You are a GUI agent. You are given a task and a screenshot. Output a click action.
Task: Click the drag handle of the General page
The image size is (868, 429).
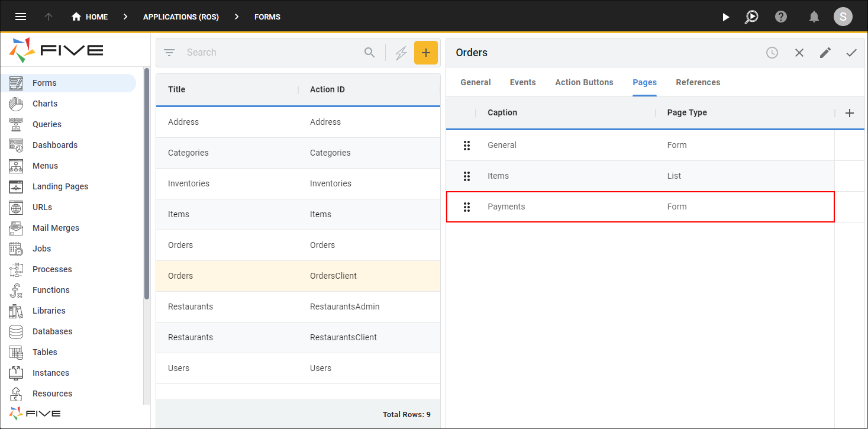(x=467, y=145)
